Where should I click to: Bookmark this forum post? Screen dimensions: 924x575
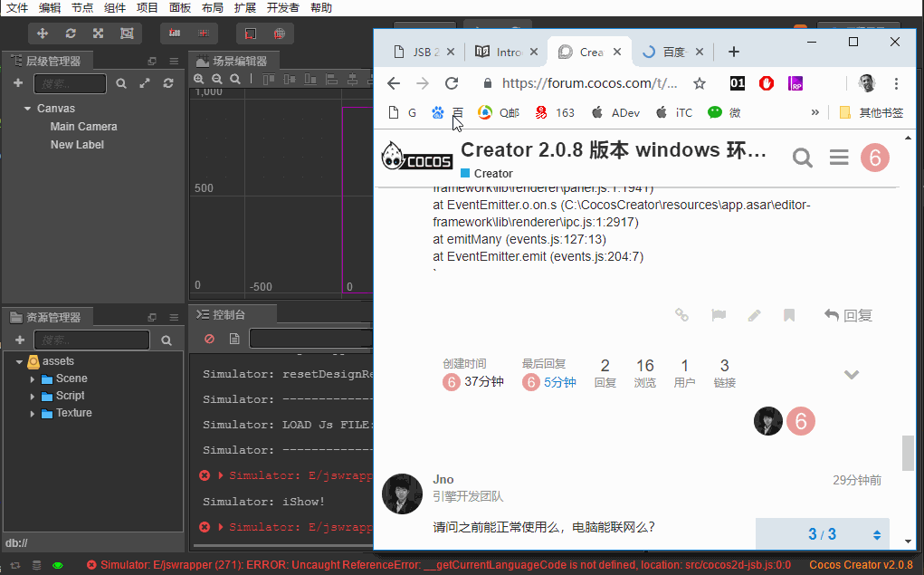[x=789, y=315]
